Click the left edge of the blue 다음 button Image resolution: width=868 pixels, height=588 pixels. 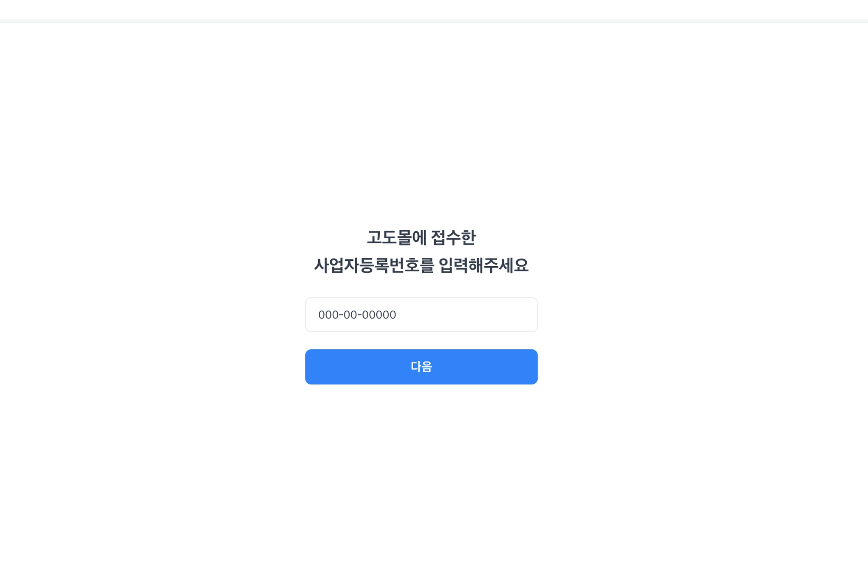312,367
